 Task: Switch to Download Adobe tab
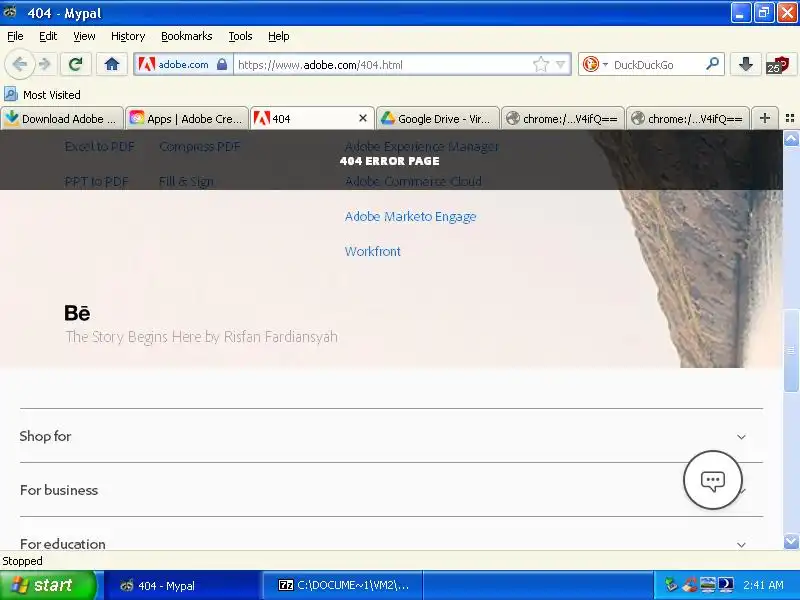(62, 118)
